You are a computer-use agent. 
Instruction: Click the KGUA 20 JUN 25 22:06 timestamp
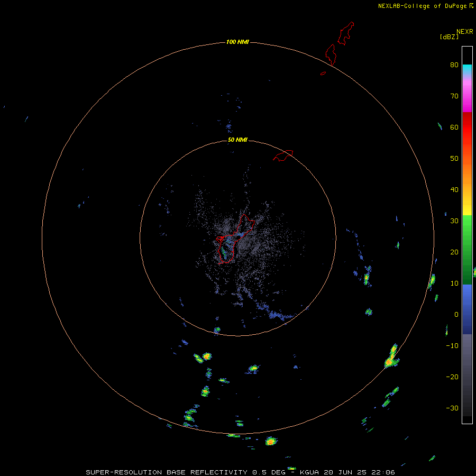(x=347, y=472)
